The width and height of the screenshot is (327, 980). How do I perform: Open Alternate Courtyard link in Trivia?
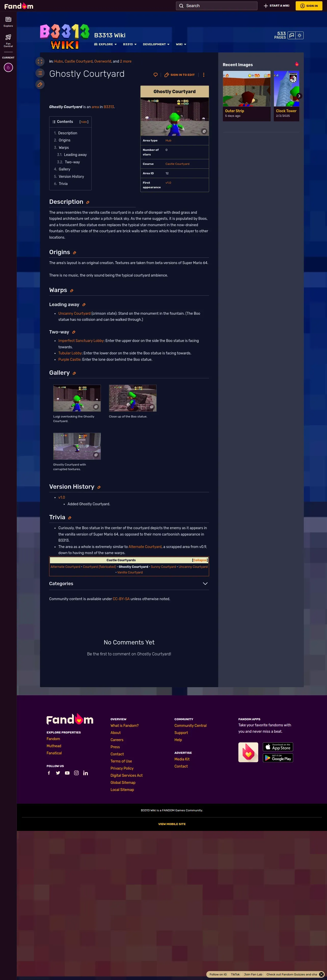click(145, 547)
